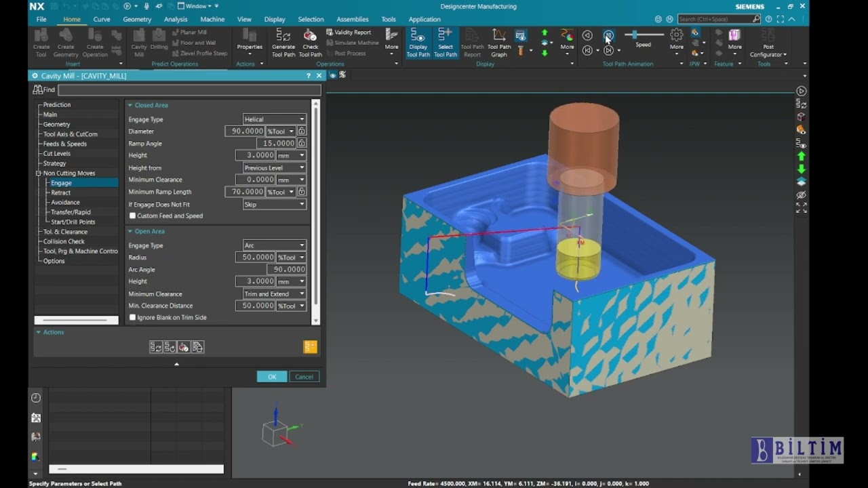This screenshot has width=868, height=488.
Task: Switch to the Geometry ribbon tab
Action: (137, 19)
